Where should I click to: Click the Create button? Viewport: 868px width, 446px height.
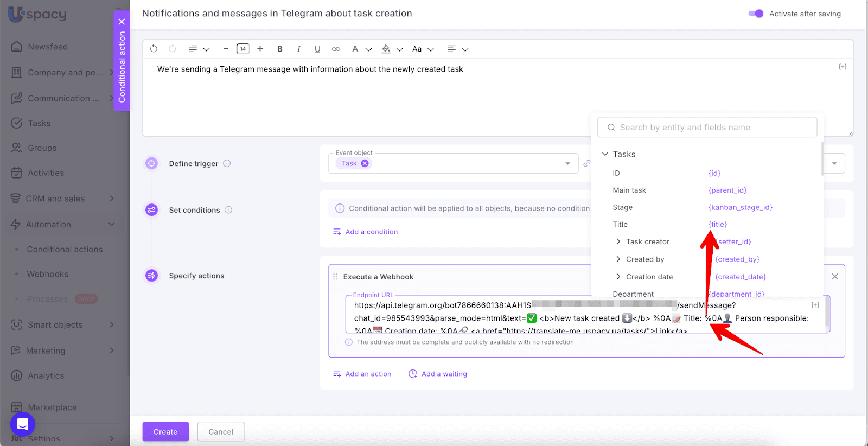[165, 432]
